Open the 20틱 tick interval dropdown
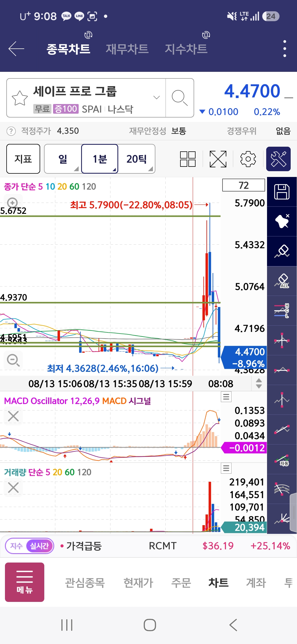Screen dimensions: 297x644 tap(137, 159)
